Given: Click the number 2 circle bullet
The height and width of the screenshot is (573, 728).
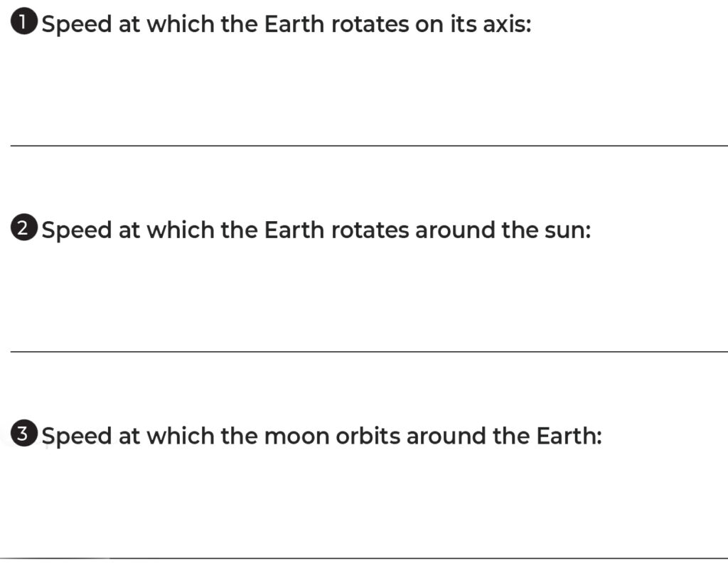Looking at the screenshot, I should pyautogui.click(x=23, y=227).
